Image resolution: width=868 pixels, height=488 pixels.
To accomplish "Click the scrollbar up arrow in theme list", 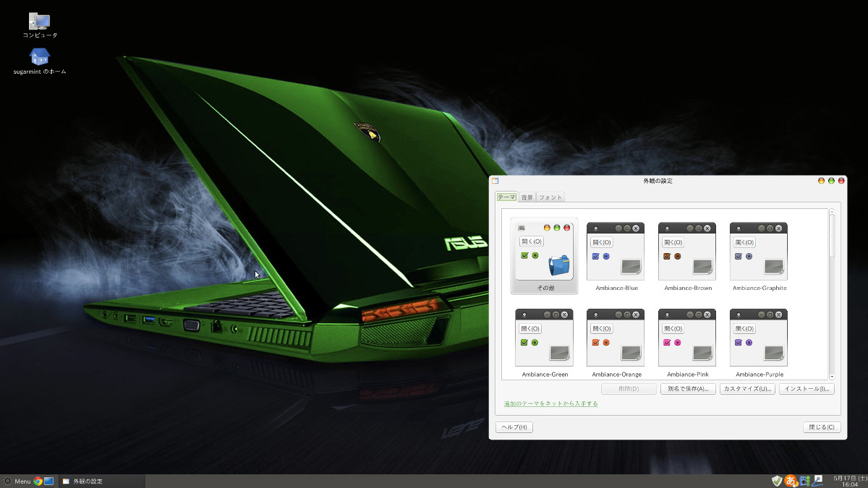I will click(x=832, y=212).
